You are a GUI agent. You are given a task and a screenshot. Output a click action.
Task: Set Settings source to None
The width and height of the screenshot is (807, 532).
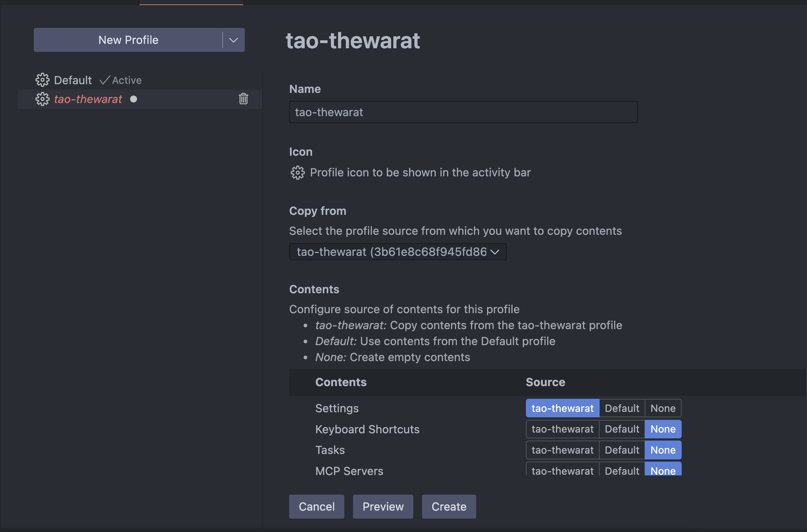coord(663,408)
